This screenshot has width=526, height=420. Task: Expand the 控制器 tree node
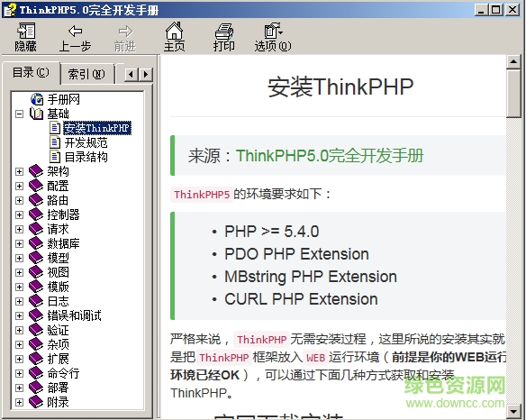pos(20,215)
